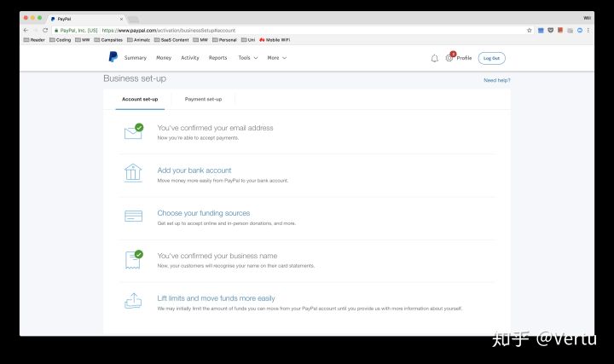This screenshot has height=364, width=614.
Task: Click the Need help? link
Action: click(x=497, y=80)
